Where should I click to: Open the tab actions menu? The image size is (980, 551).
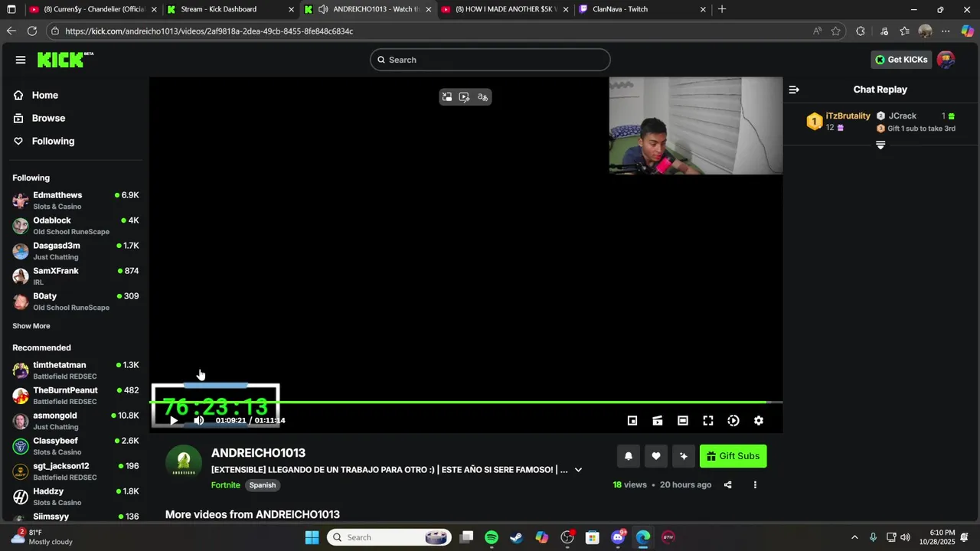(11, 9)
